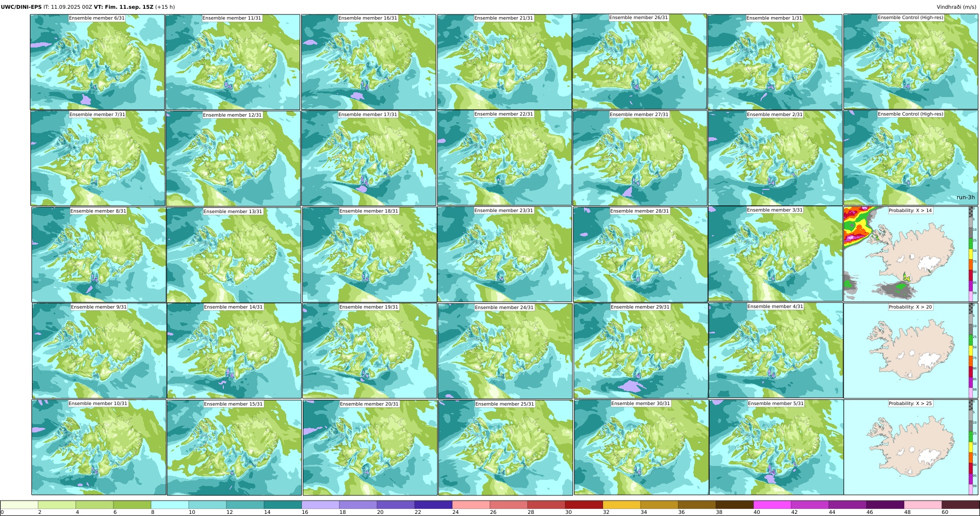Select the Ensemble member 14/31 panel
This screenshot has width=980, height=516.
(x=234, y=351)
